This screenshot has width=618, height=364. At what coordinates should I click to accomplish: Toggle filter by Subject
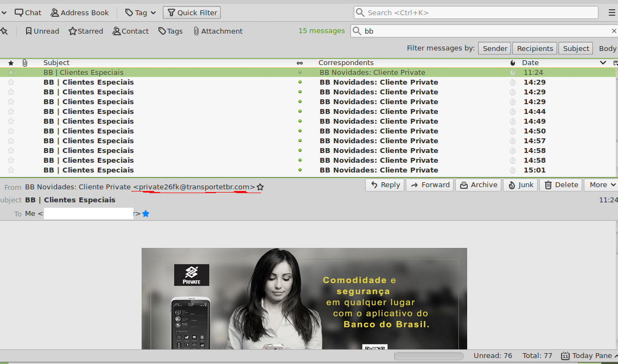(x=576, y=48)
